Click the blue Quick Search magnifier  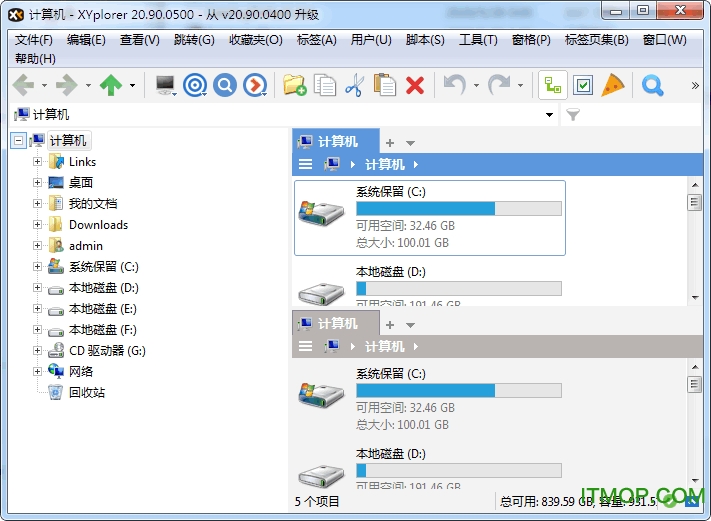[x=653, y=85]
